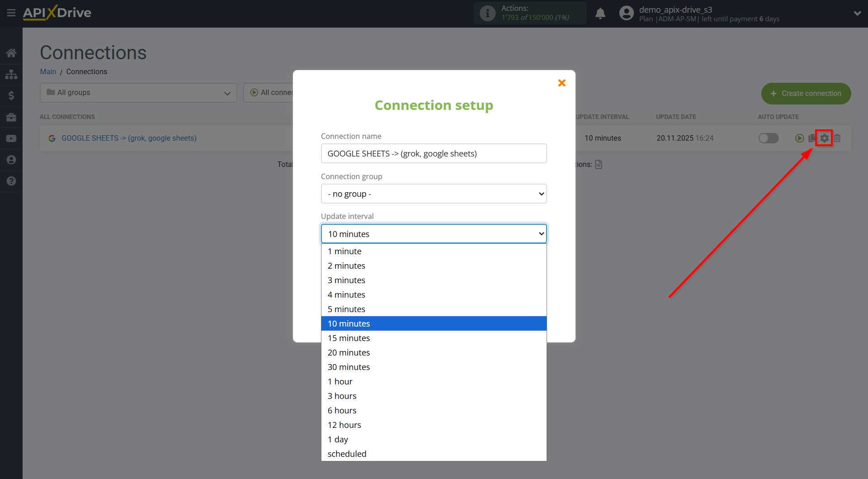
Task: Open the Connection group dropdown
Action: (x=434, y=194)
